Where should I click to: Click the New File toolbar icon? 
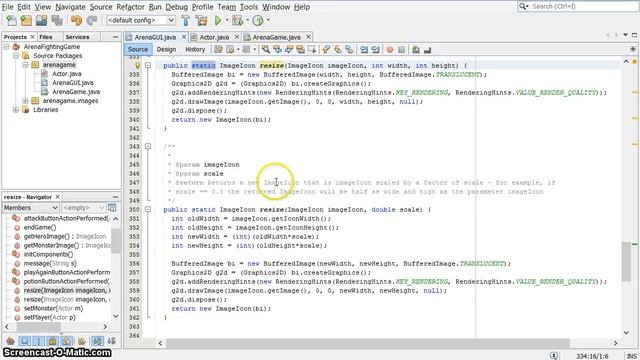pyautogui.click(x=11, y=20)
